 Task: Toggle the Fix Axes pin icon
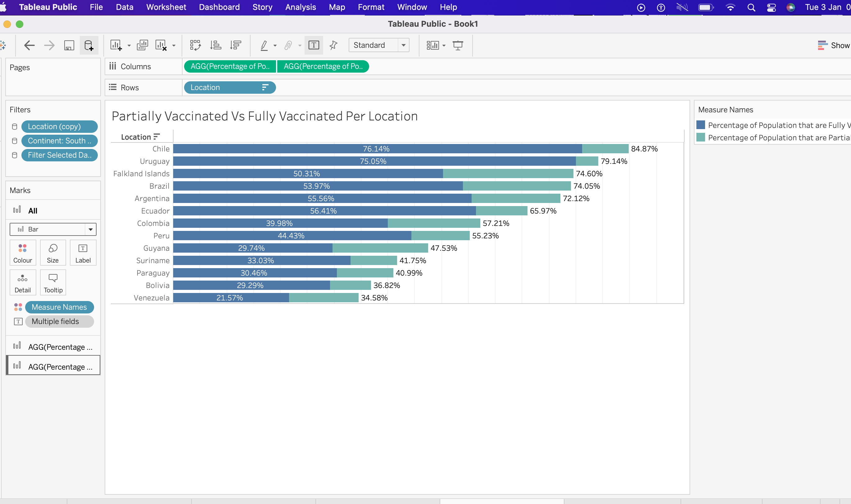333,45
